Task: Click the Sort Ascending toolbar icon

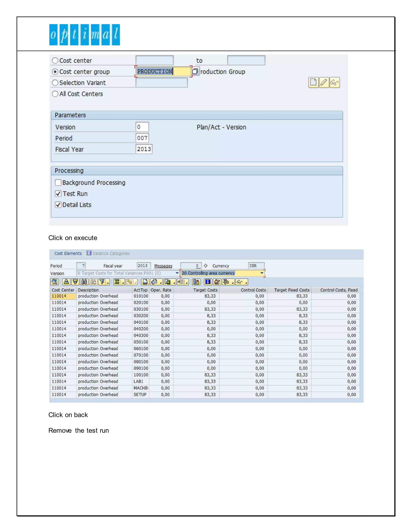Action: coord(66,282)
